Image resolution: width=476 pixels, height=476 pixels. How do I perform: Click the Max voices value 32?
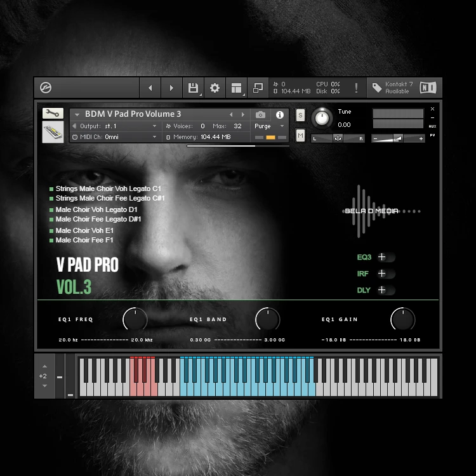[x=238, y=126]
